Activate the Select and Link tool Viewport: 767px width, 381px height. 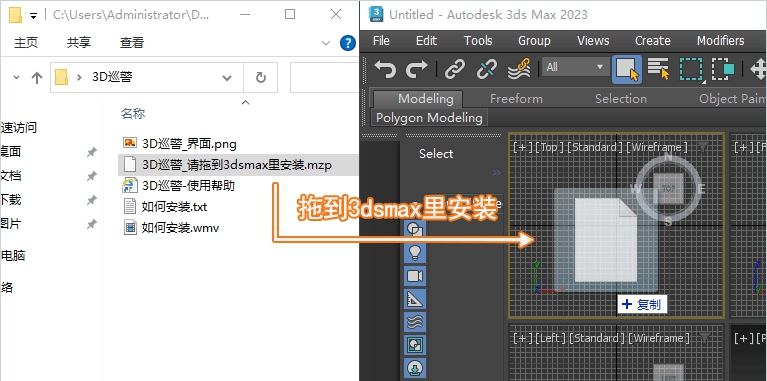click(455, 69)
